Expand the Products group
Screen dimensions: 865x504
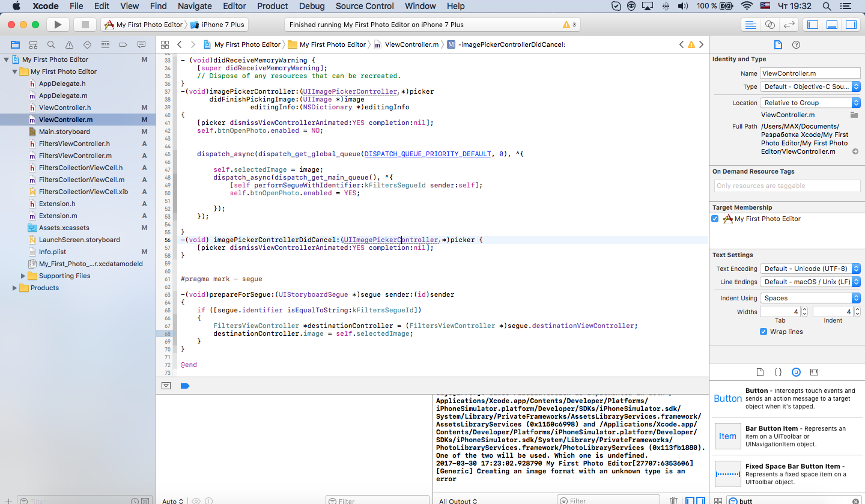pyautogui.click(x=15, y=288)
